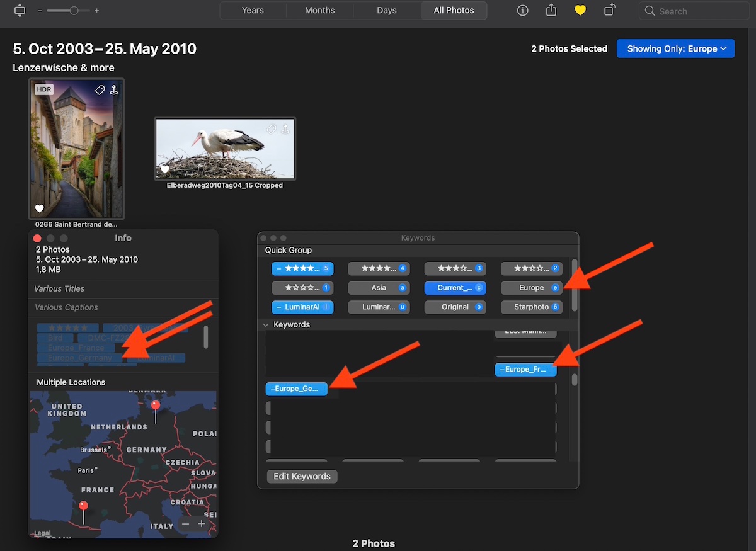This screenshot has width=756, height=551.
Task: Click the 'Elberadweg2010Tag04_15 Cropped' photo title
Action: click(x=225, y=185)
